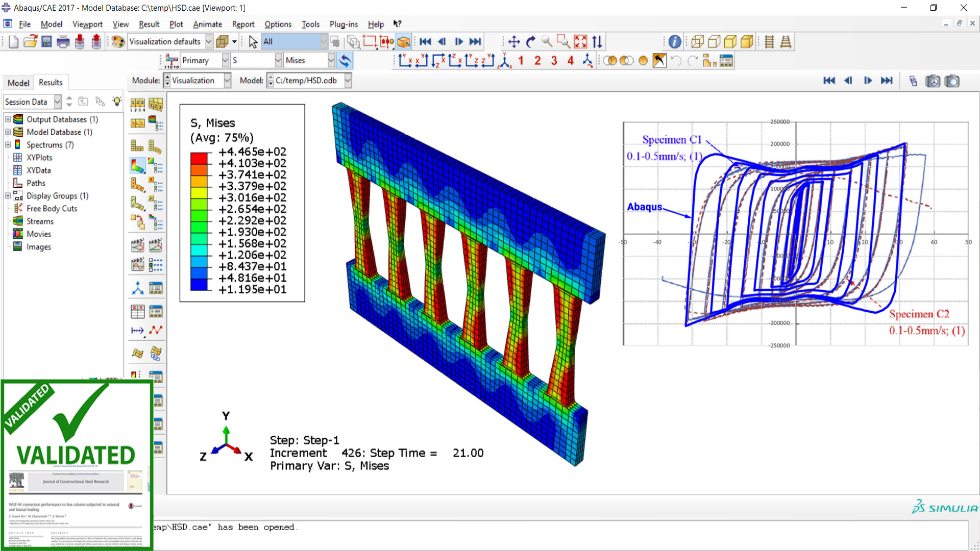Expand the Spectrums tree node
980x551 pixels.
(x=8, y=145)
